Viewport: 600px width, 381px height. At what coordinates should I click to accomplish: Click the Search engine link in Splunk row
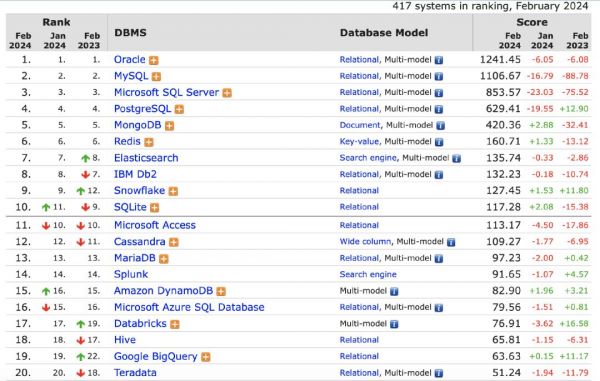click(368, 274)
